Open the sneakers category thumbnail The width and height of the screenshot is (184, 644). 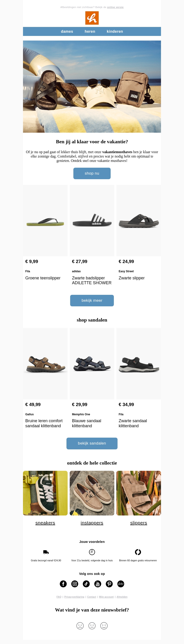point(45,493)
